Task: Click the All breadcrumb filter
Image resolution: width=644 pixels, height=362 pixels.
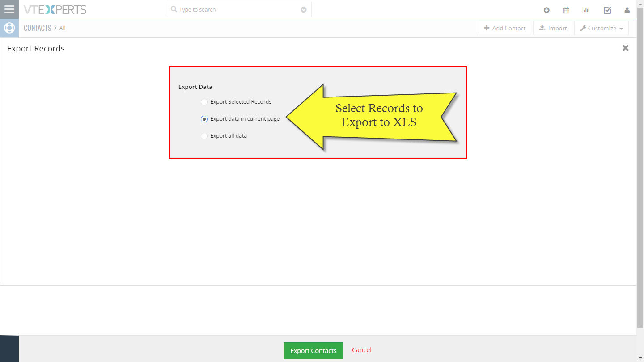Action: [x=63, y=28]
